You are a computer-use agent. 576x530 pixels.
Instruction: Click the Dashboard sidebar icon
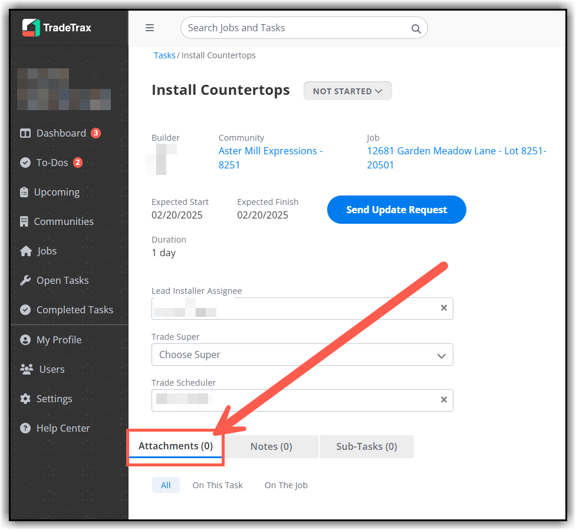click(25, 133)
